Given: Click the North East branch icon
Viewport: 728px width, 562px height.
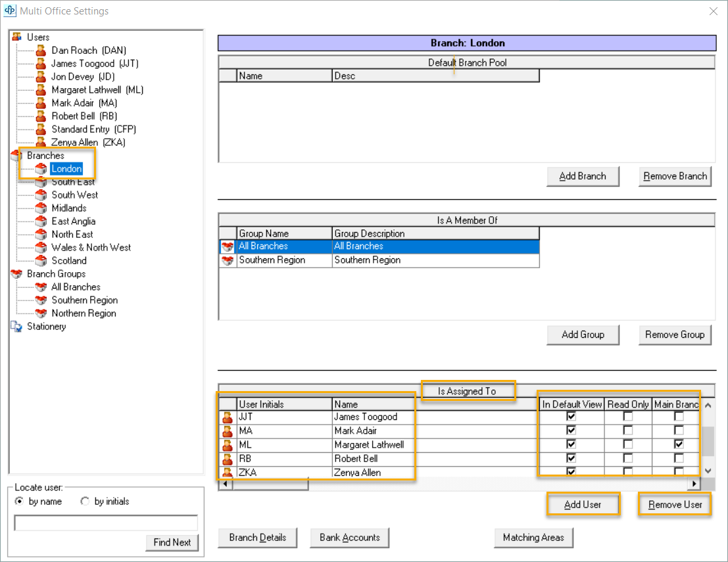Looking at the screenshot, I should tap(41, 235).
